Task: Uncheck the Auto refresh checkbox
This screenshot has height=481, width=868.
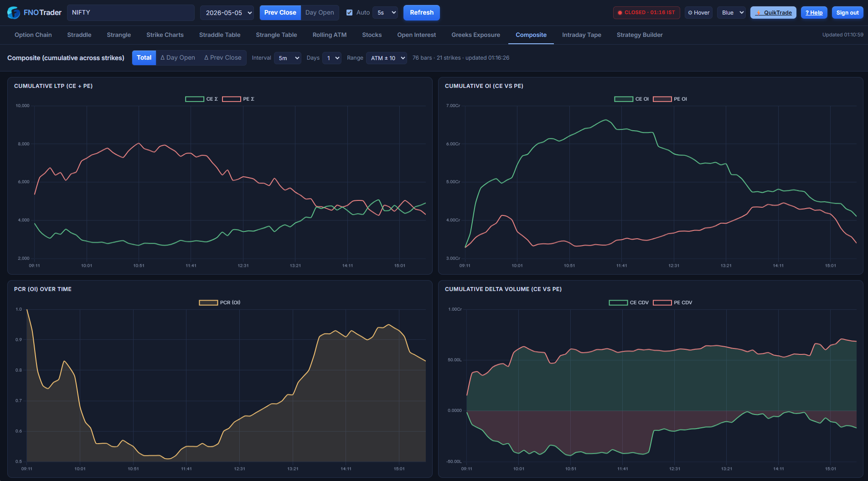Action: (x=349, y=13)
